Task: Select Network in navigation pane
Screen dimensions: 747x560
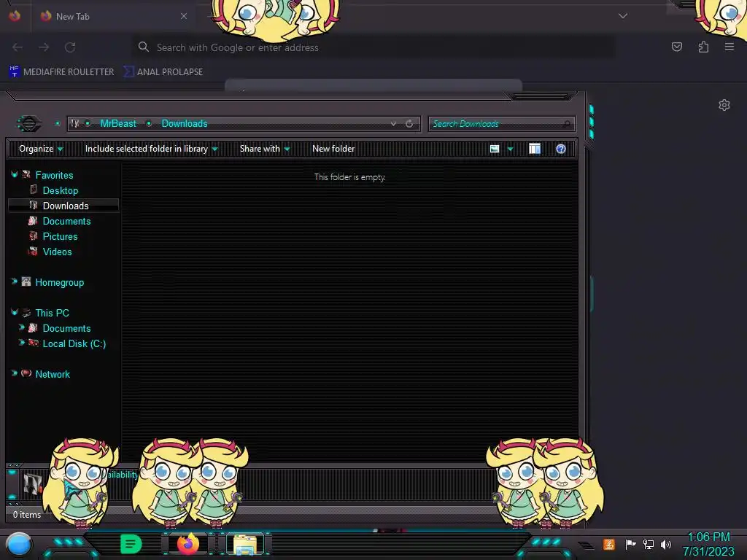Action: pyautogui.click(x=53, y=374)
